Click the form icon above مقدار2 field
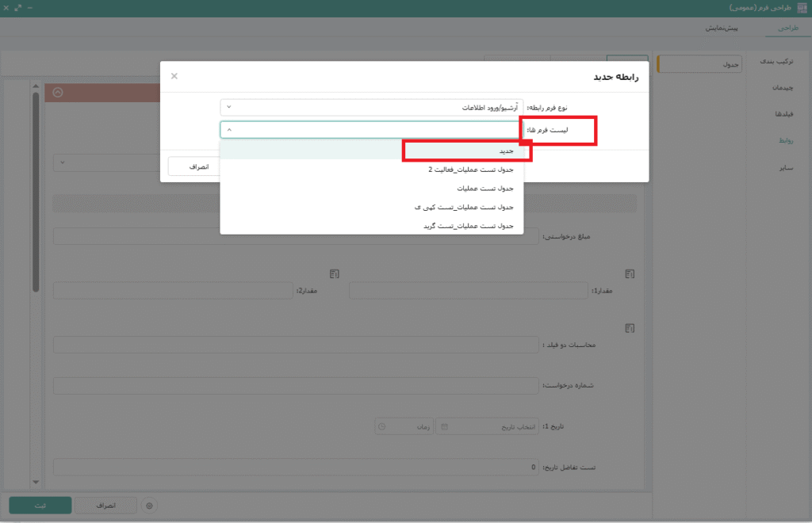The height and width of the screenshot is (523, 812). tap(335, 273)
